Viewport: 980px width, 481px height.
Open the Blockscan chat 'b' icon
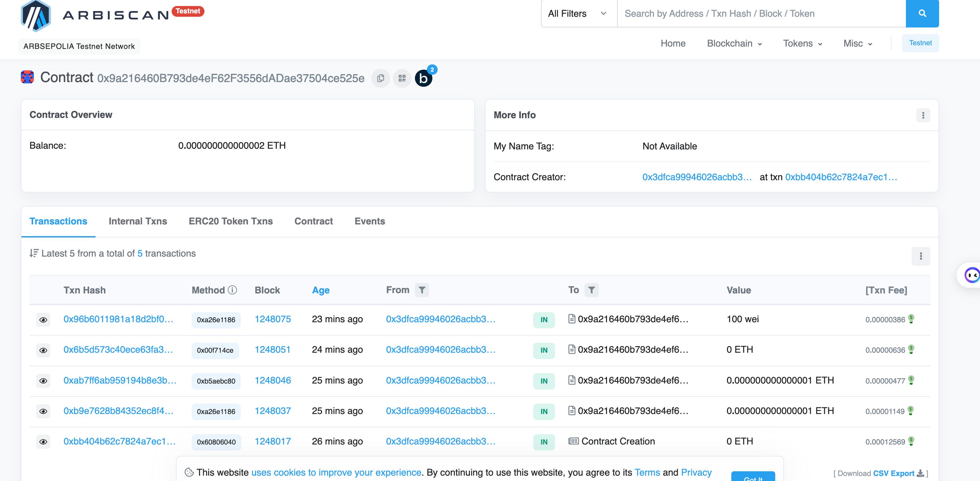(423, 78)
